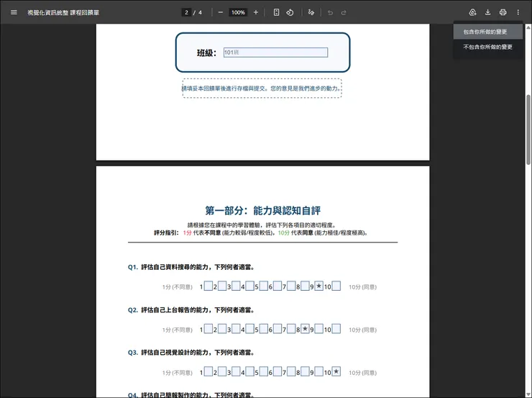Check box 1 for Q1

[x=208, y=286]
